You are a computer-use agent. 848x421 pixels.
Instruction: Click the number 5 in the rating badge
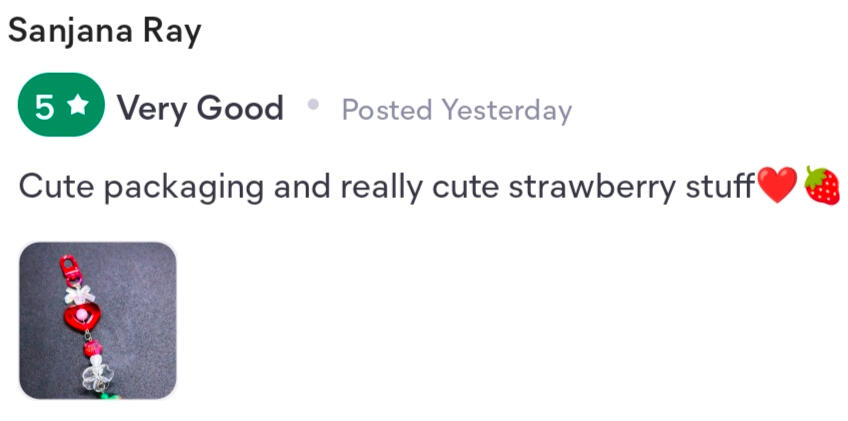click(44, 107)
